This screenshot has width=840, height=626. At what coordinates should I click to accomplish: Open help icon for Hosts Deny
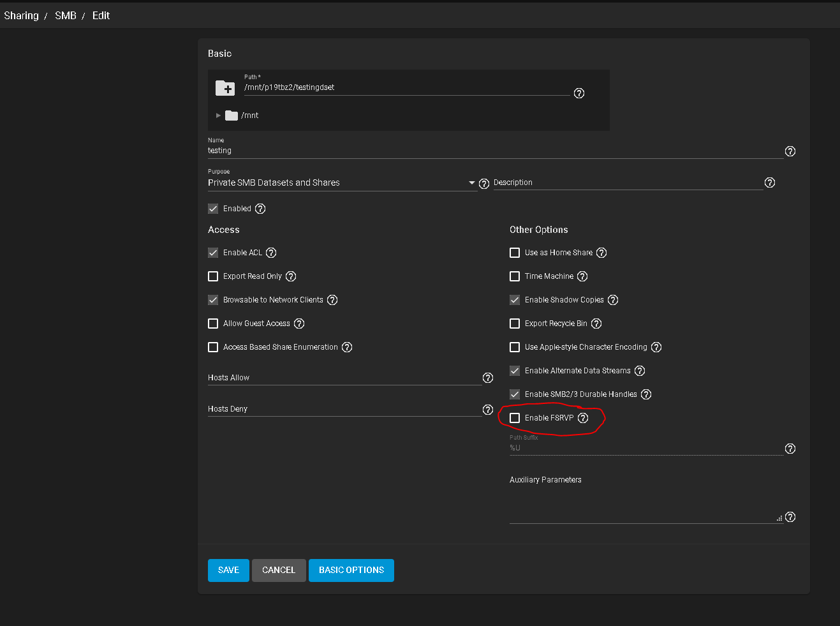coord(488,410)
